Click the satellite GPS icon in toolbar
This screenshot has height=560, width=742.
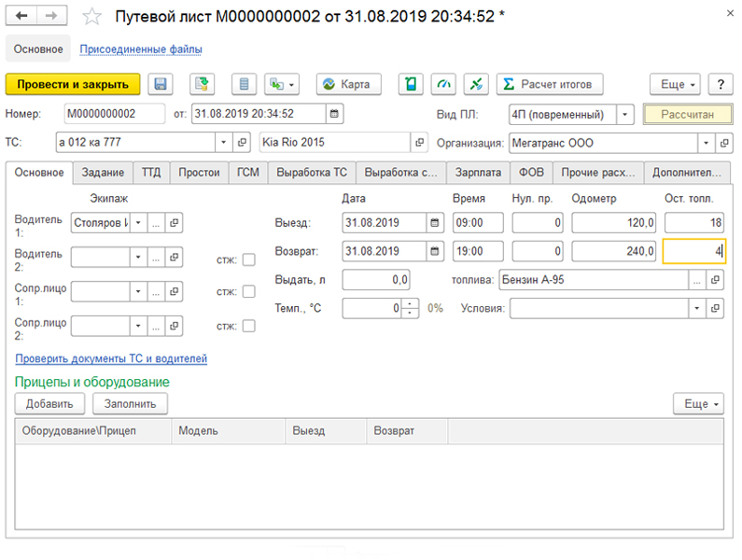(x=476, y=84)
